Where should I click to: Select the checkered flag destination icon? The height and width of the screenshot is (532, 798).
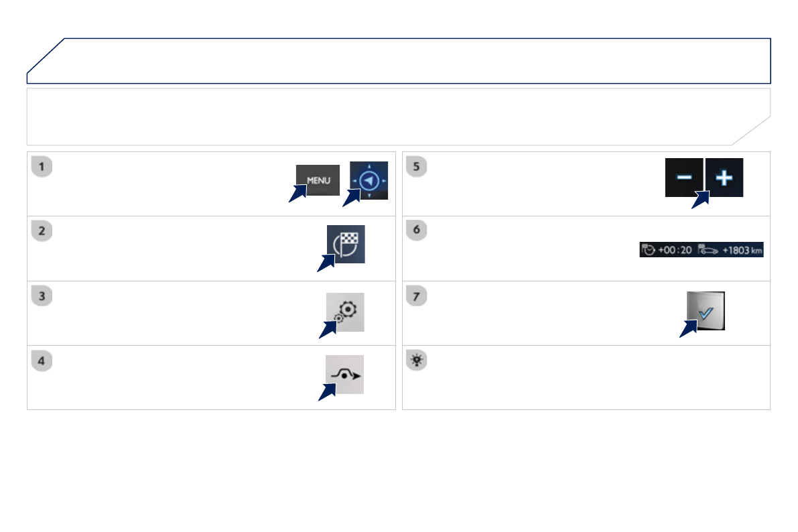click(x=346, y=244)
